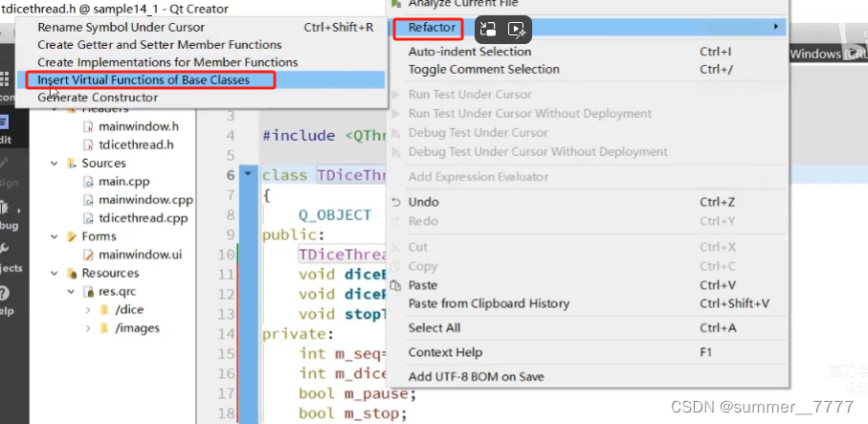The image size is (868, 424).
Task: Open mainwindow.cpp in the project tree
Action: coord(145,199)
